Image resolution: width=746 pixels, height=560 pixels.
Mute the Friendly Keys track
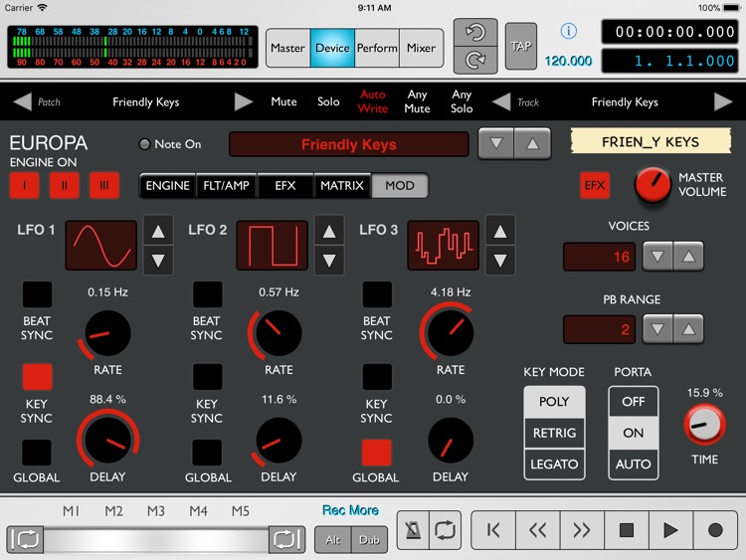click(283, 101)
